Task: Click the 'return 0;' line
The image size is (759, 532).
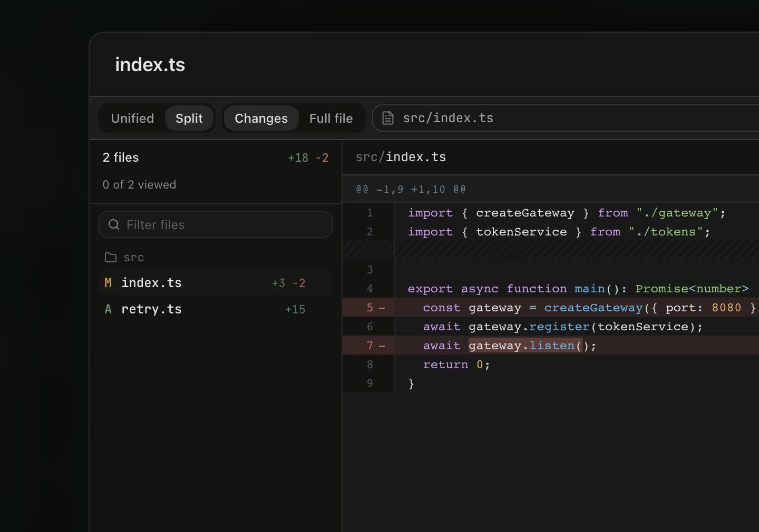Action: tap(456, 364)
